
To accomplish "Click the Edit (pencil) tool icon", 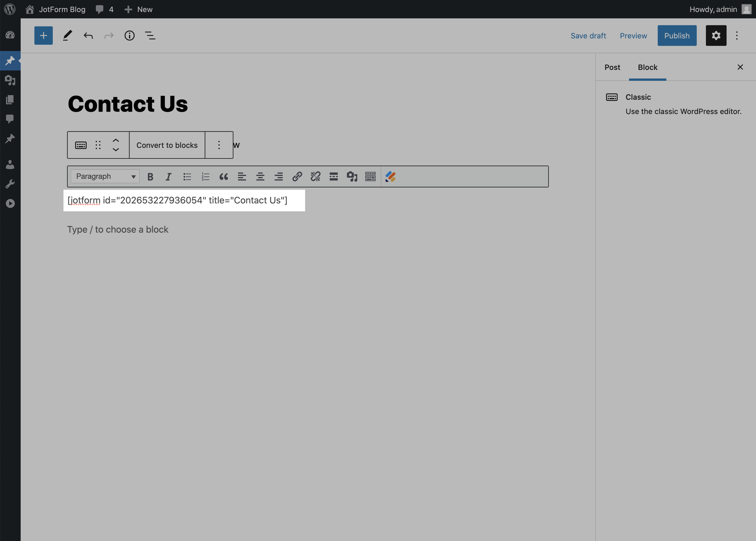I will pos(66,35).
